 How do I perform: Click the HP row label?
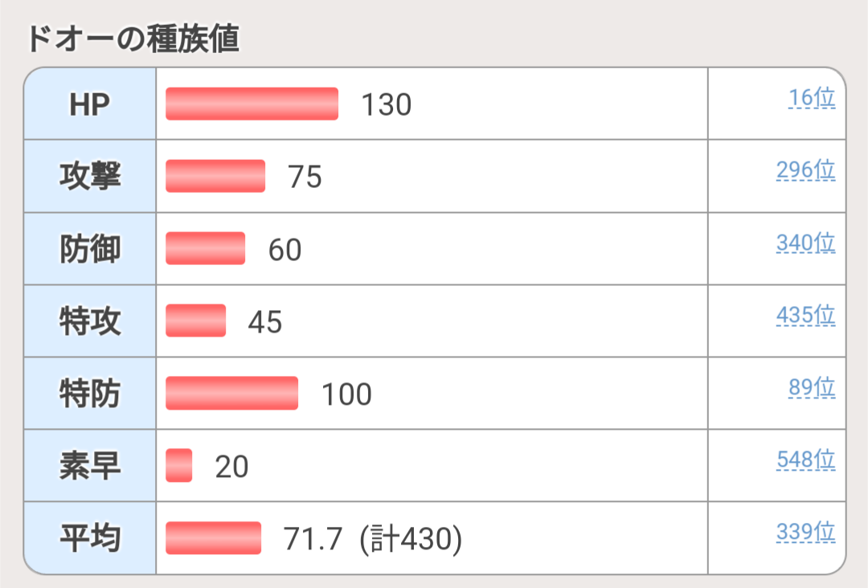click(x=90, y=104)
